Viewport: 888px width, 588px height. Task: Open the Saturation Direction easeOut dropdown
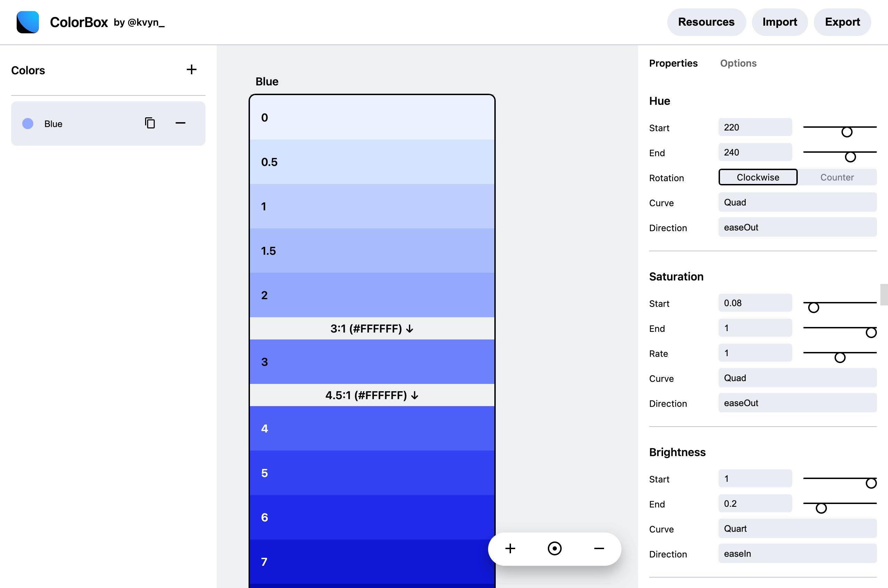point(797,403)
